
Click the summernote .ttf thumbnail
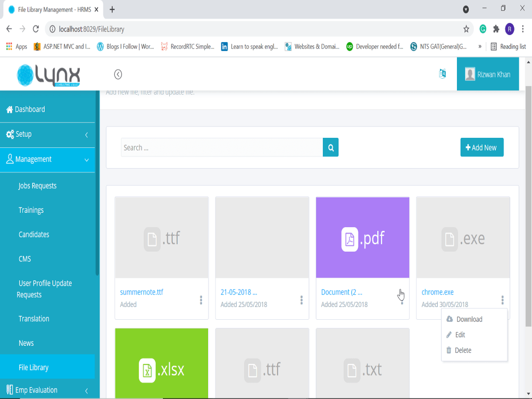click(162, 237)
